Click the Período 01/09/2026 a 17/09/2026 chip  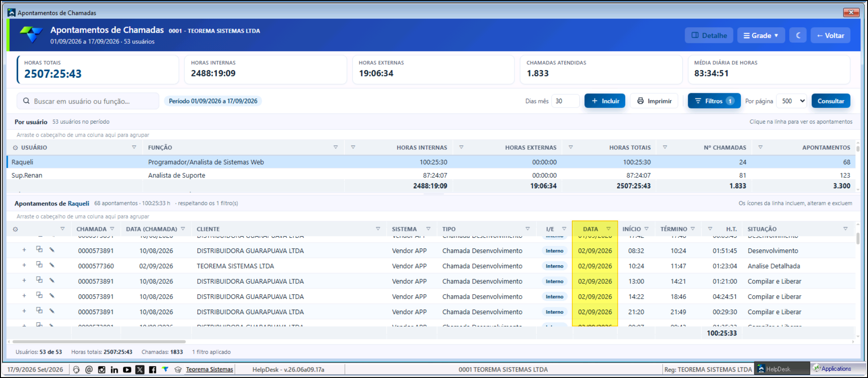click(213, 101)
